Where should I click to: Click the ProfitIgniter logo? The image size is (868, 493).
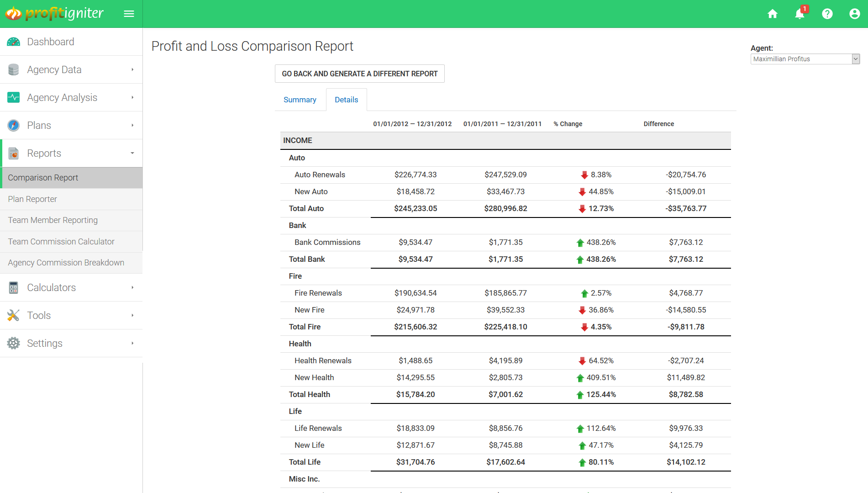55,14
